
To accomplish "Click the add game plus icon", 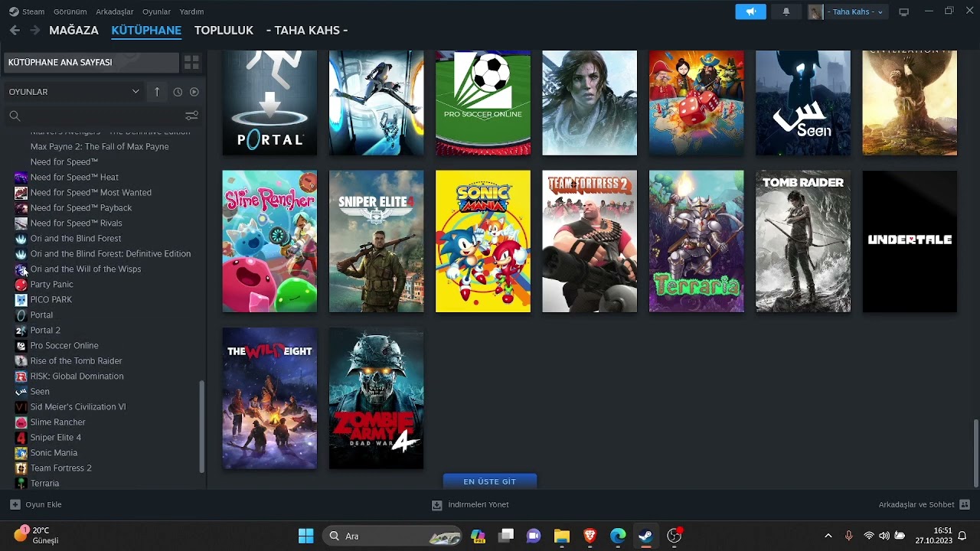I will point(15,504).
